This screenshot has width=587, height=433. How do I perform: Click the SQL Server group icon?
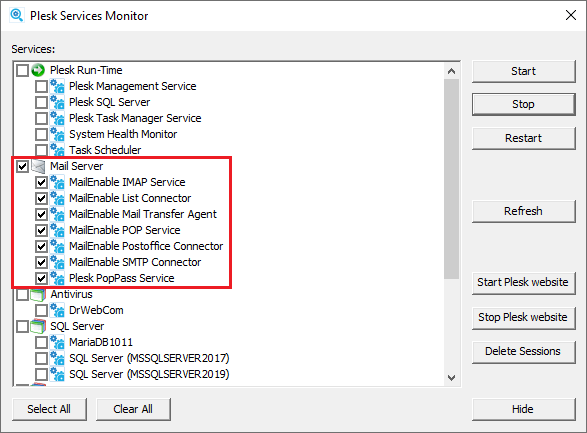pyautogui.click(x=38, y=326)
